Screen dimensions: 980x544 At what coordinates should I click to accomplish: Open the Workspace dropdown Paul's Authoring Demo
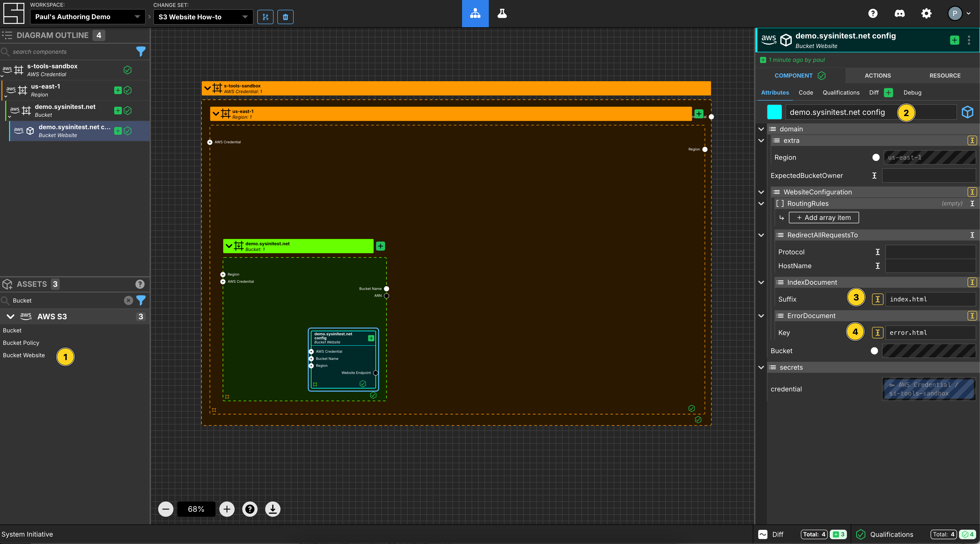[87, 17]
